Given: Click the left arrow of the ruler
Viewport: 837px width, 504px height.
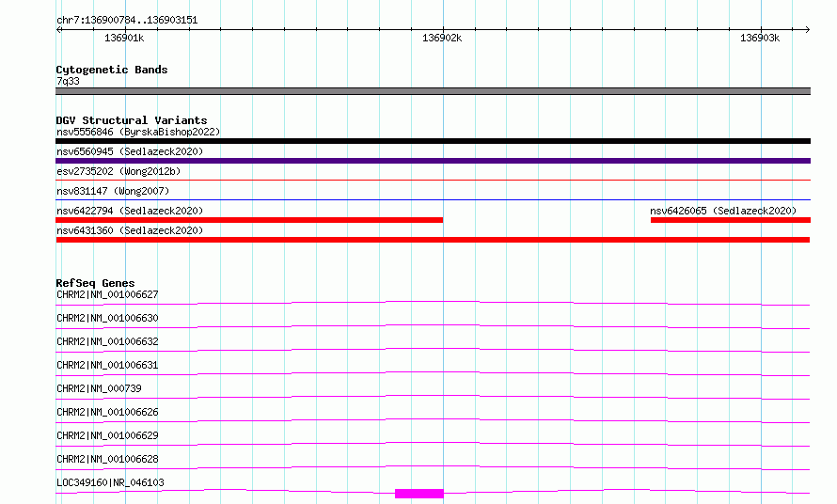Looking at the screenshot, I should (58, 30).
